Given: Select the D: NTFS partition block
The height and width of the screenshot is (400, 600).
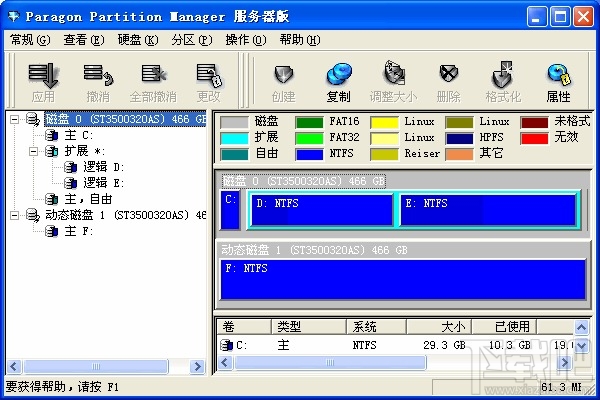Looking at the screenshot, I should (x=322, y=210).
